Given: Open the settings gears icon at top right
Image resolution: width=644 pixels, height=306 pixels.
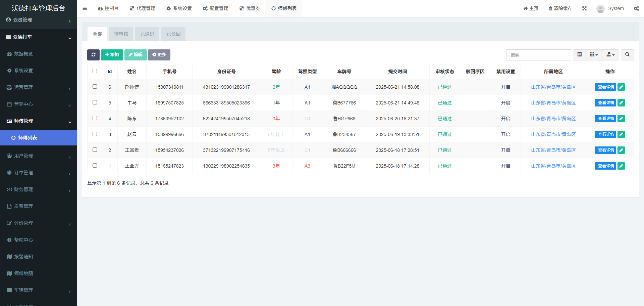Looking at the screenshot, I should (x=636, y=8).
